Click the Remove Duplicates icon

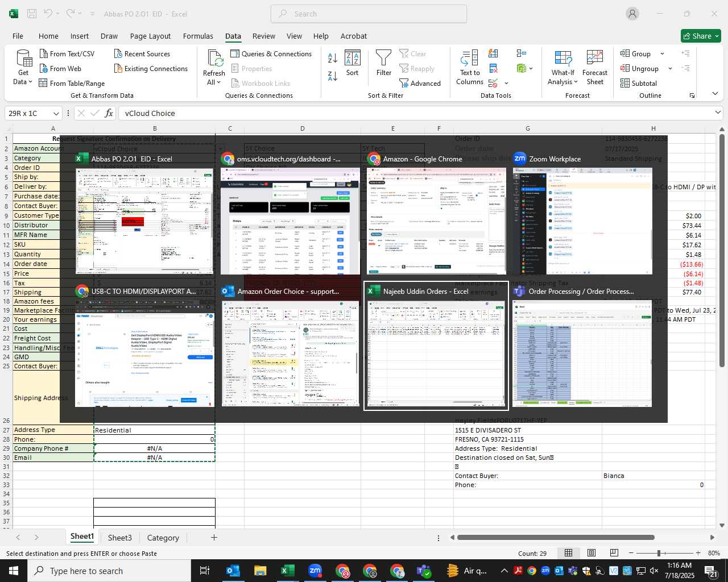pos(494,68)
